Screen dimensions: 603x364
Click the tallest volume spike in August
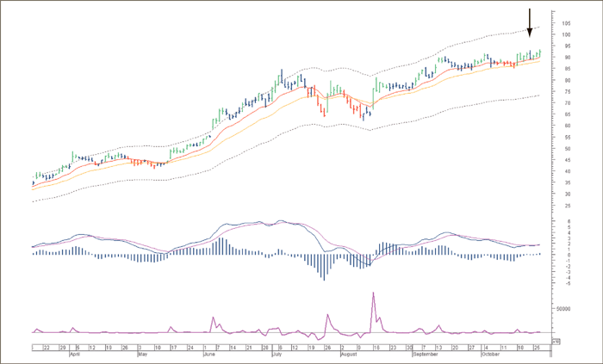(373, 295)
